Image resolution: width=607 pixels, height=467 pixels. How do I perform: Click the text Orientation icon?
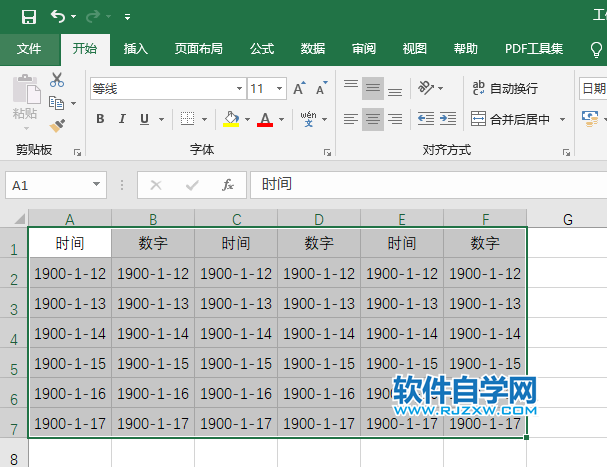click(426, 88)
